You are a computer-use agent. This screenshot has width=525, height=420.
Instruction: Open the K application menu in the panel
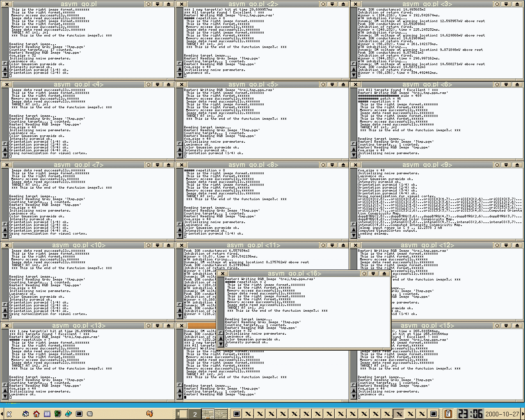pyautogui.click(x=9, y=414)
